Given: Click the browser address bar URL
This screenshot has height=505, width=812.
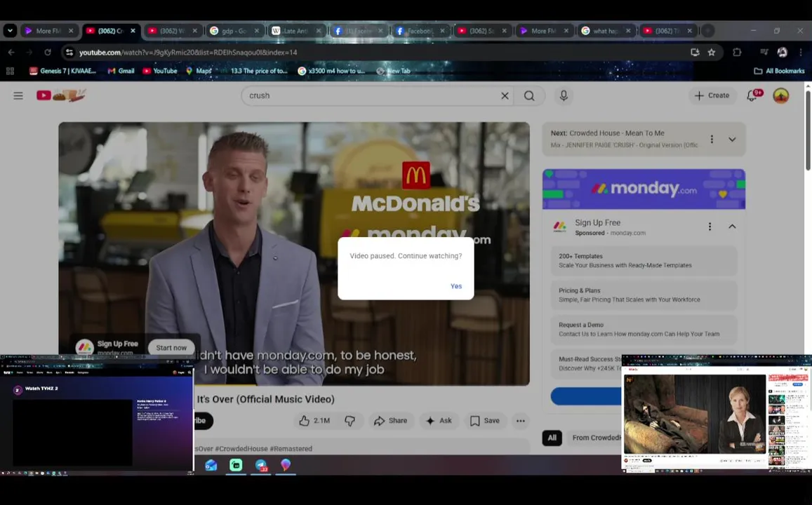Looking at the screenshot, I should pos(188,53).
